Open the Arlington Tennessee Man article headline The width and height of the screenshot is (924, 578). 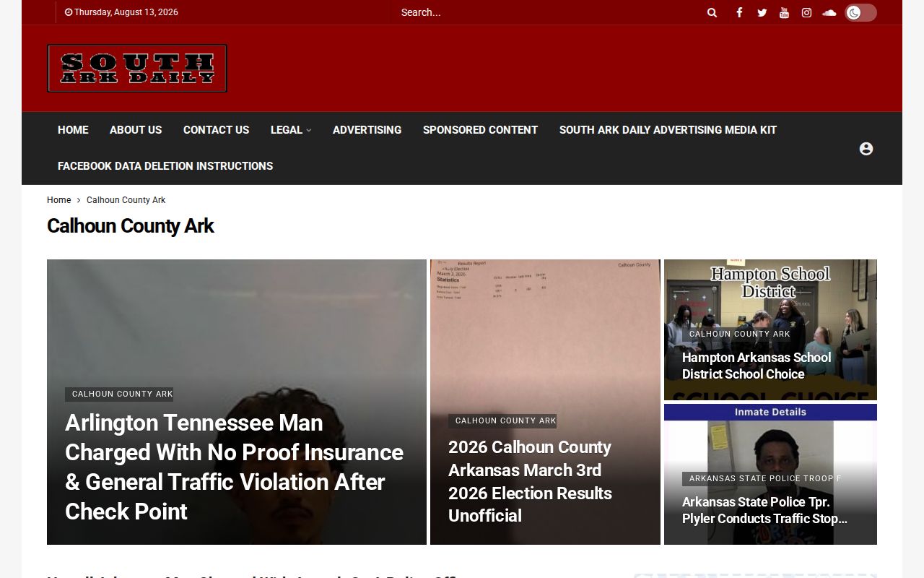click(235, 467)
